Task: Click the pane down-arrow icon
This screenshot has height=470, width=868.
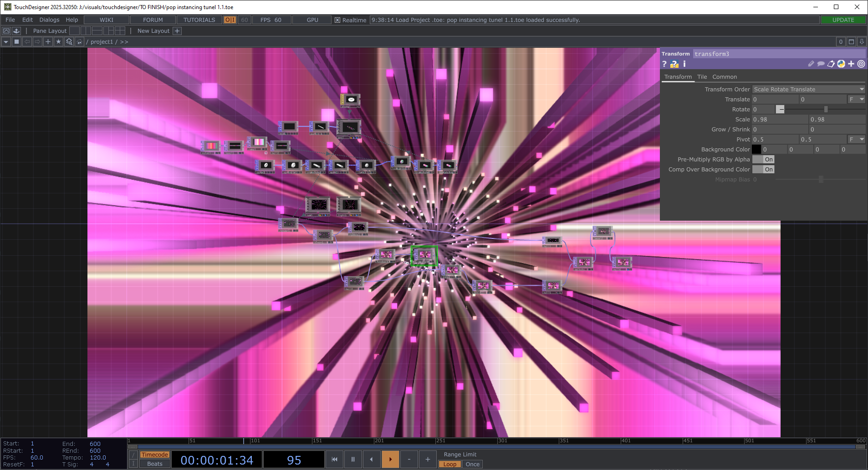Action: tap(862, 42)
